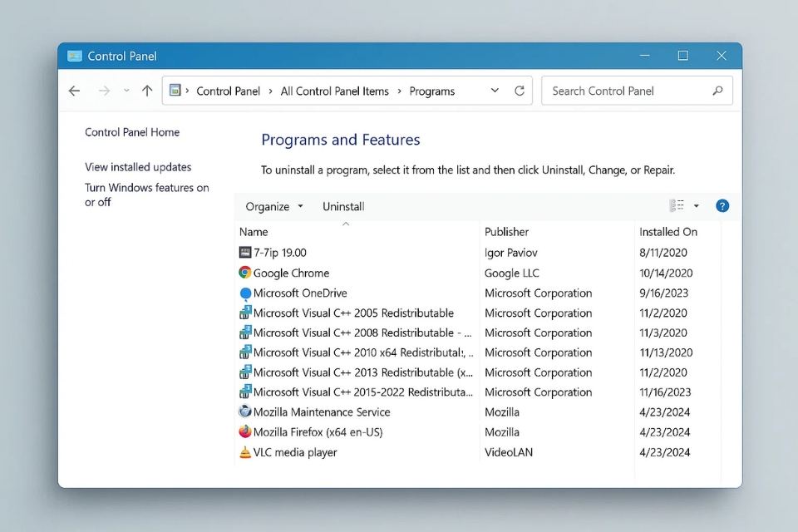Click the Google Chrome program icon
The image size is (798, 532).
245,273
